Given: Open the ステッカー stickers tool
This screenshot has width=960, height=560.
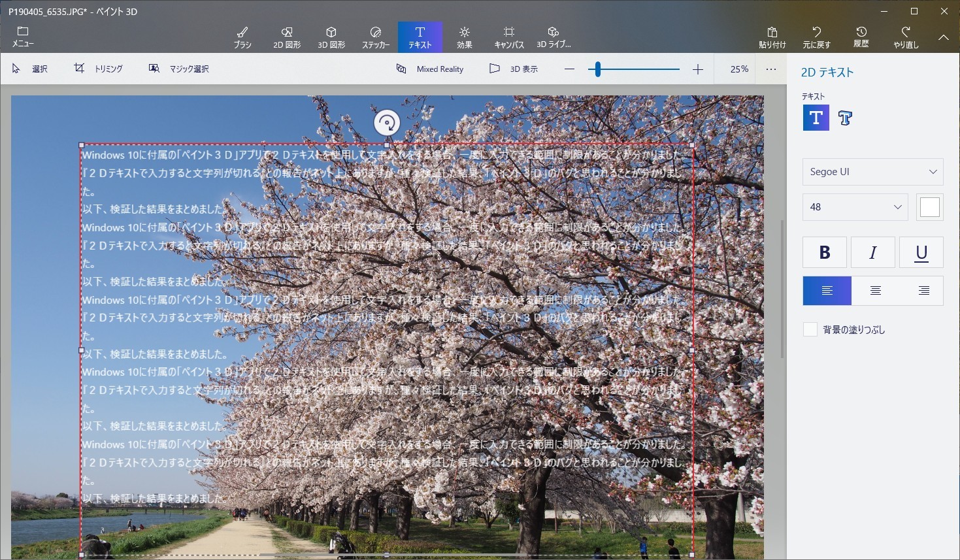Looking at the screenshot, I should 376,37.
